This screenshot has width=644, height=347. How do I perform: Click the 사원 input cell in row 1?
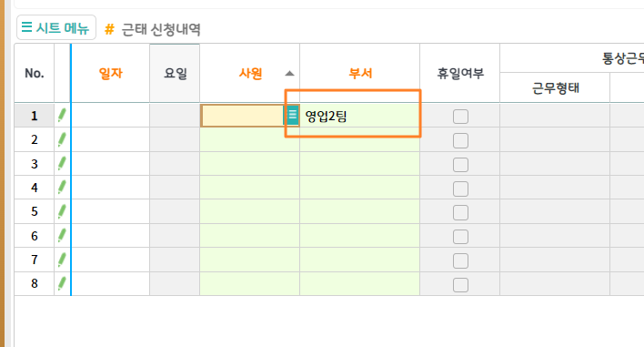243,116
